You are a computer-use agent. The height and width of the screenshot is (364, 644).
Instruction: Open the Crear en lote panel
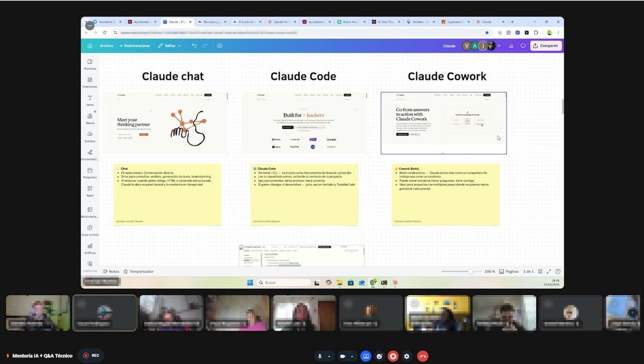click(90, 230)
